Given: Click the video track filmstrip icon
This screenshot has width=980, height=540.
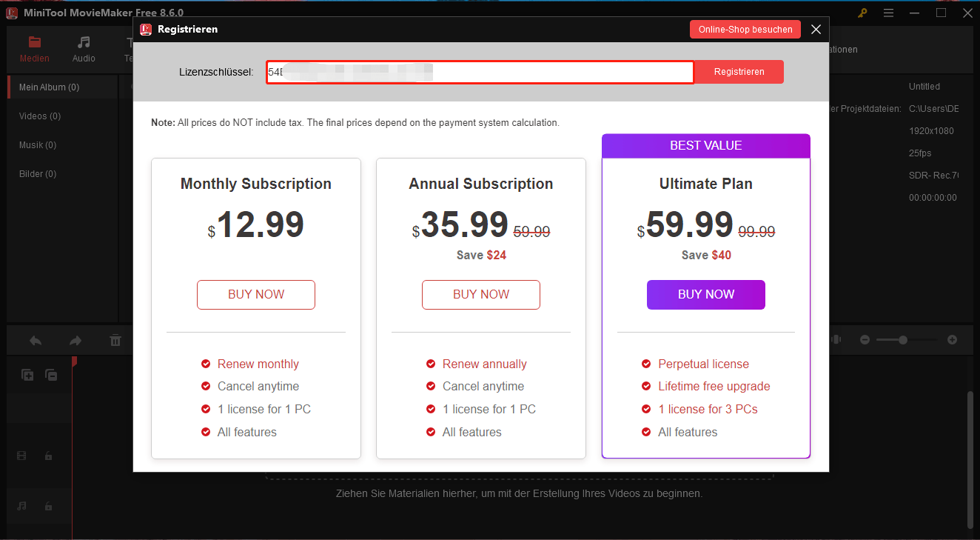Looking at the screenshot, I should (21, 456).
